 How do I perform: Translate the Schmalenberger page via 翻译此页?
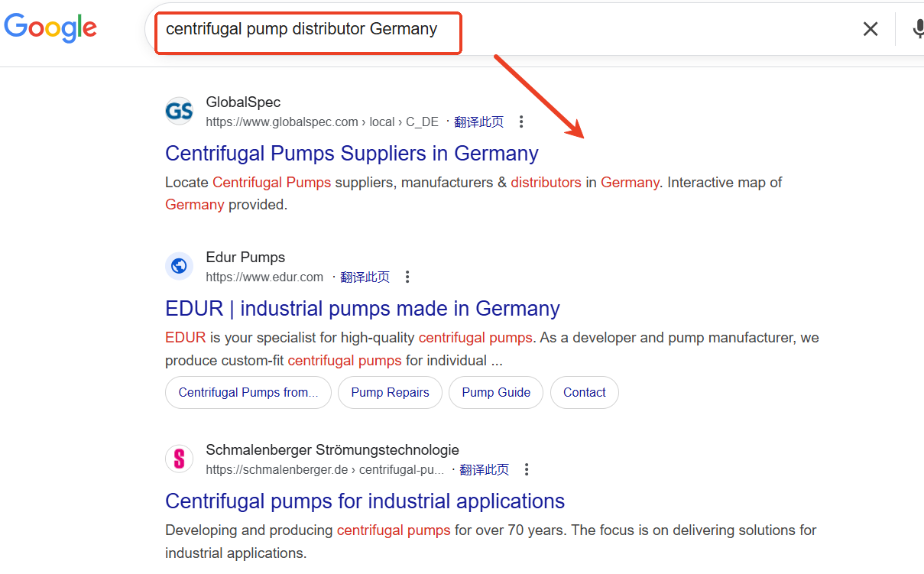(484, 469)
